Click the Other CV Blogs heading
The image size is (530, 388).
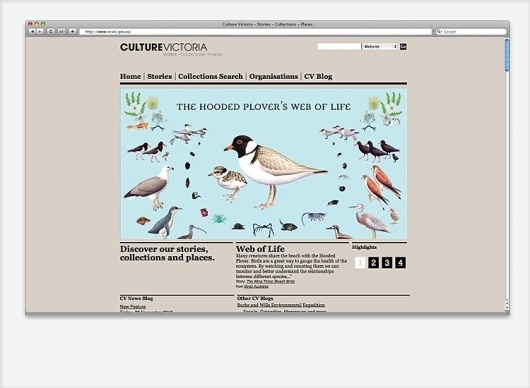(x=255, y=298)
